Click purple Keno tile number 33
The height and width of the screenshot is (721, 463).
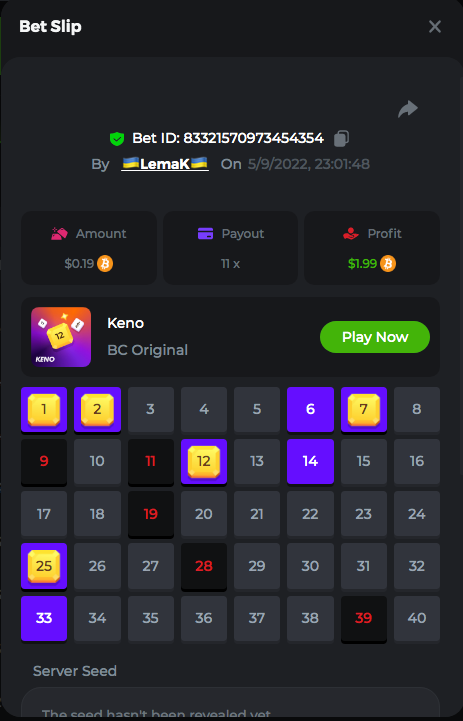click(44, 618)
